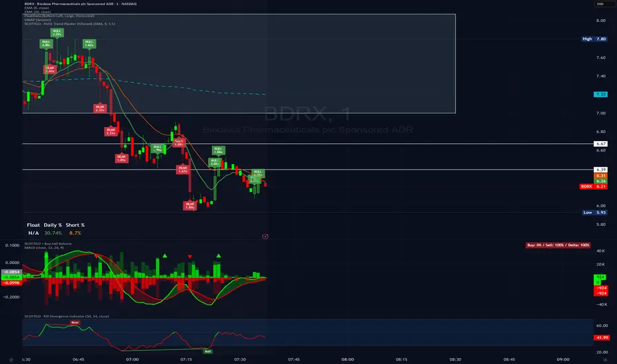
Task: Click the first green up-triangle MACD signal
Action: click(x=165, y=255)
